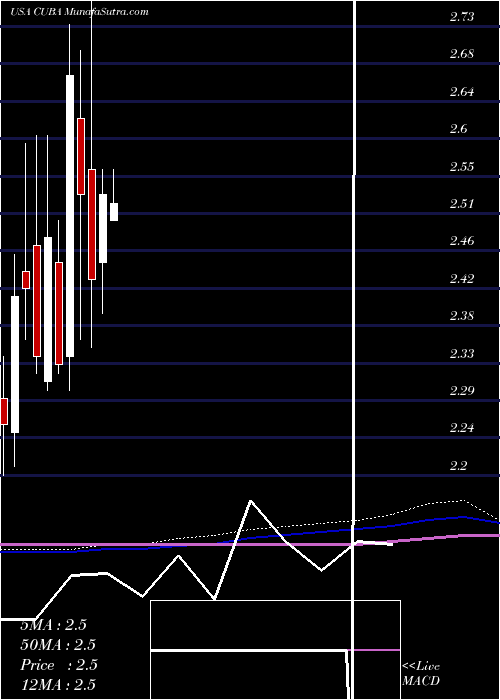Screen dimensions: 500x700
Task: Click the MACD line peak in lower panel
Action: tap(251, 500)
